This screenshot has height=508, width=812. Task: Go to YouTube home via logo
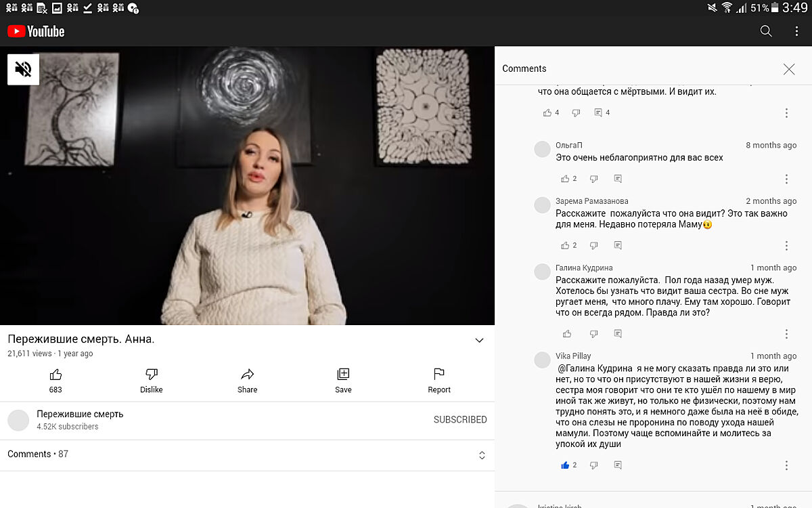36,31
